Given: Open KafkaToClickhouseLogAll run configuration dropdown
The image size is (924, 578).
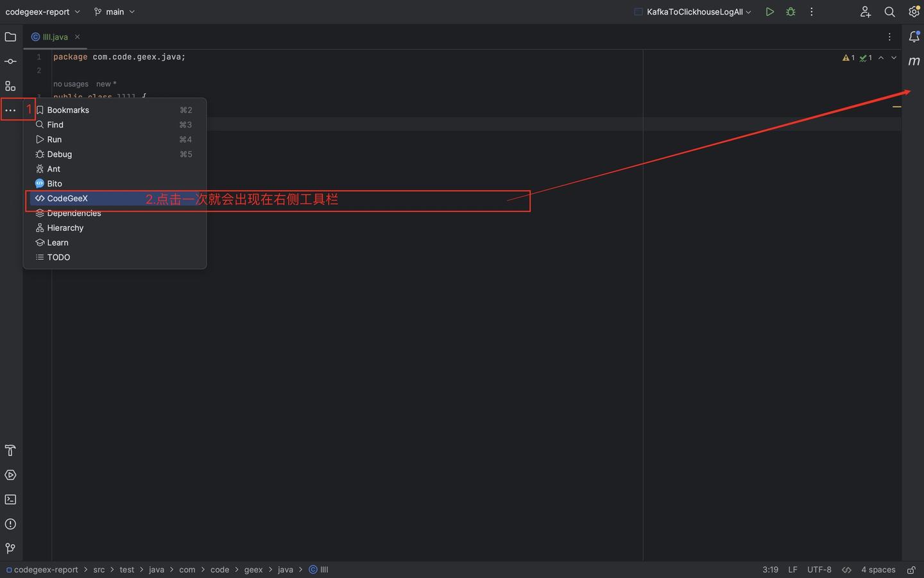Looking at the screenshot, I should point(692,12).
